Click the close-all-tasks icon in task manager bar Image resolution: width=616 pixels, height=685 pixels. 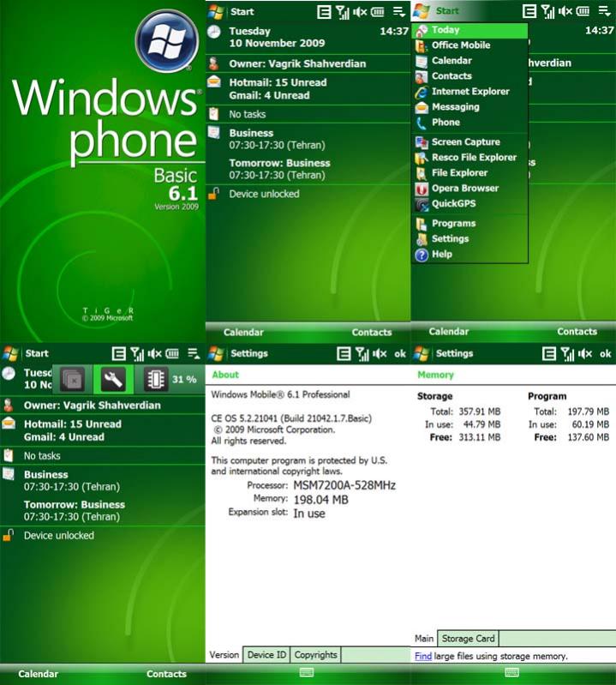click(x=73, y=379)
